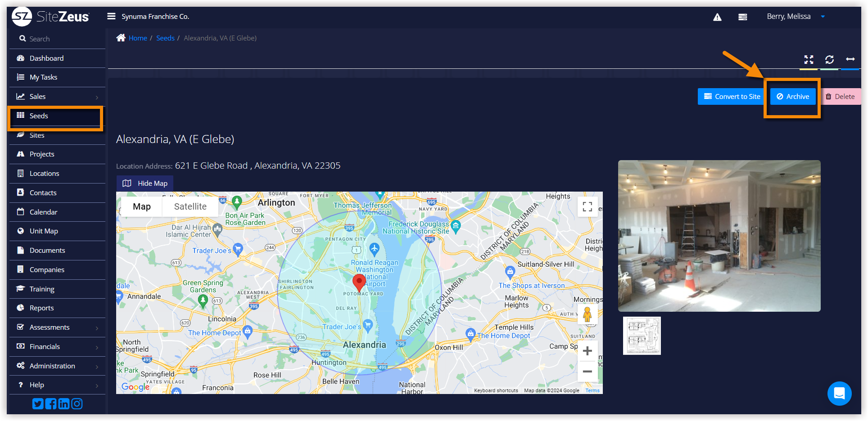Viewport: 868px width, 421px height.
Task: Expand the Administration submenu
Action: tap(57, 366)
